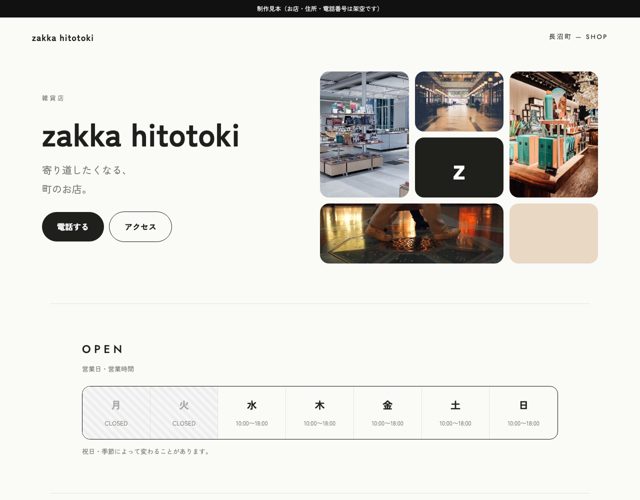Click the 町のお店。 tagline line
640x500 pixels.
(65, 189)
